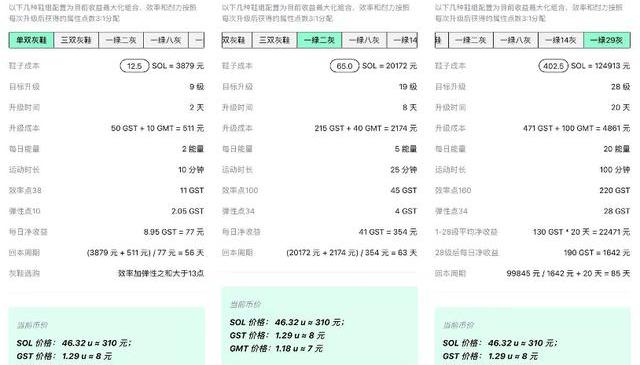
Task: Switch to 一绿八灰 tab in right column
Action: point(516,40)
